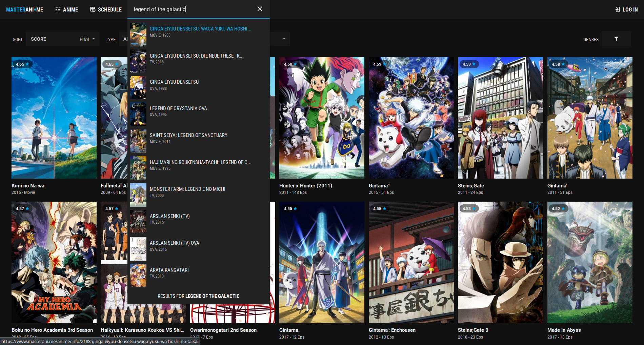This screenshot has width=644, height=345.
Task: View all results for Legend of the Galactic
Action: coord(199,296)
